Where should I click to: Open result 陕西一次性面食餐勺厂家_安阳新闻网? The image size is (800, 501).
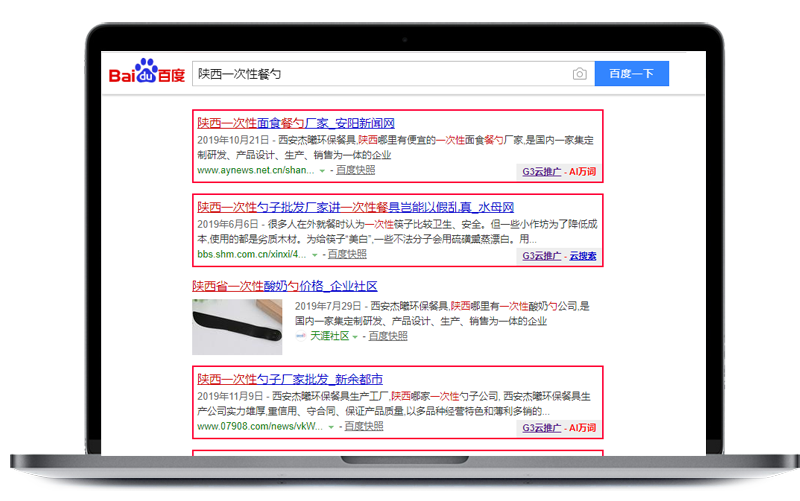click(296, 123)
